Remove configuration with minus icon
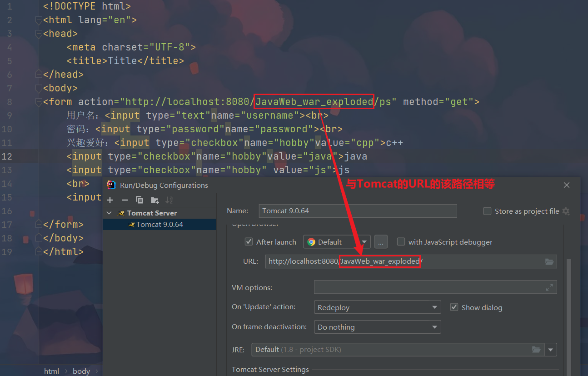This screenshot has width=588, height=376. [x=125, y=200]
